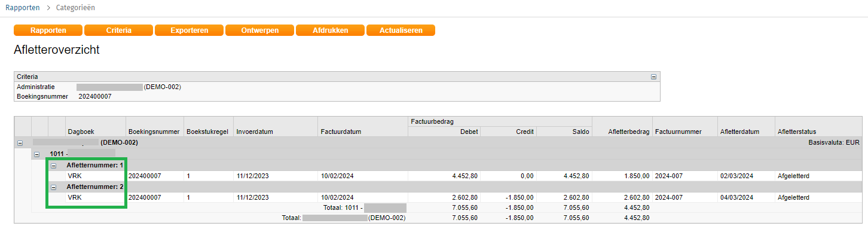Click the Debet column header
This screenshot has width=868, height=229.
point(469,132)
